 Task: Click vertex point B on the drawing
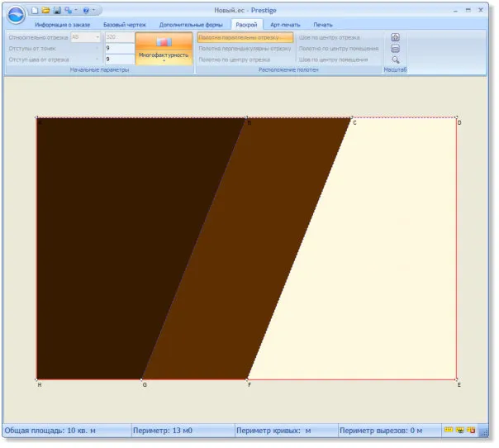point(247,117)
